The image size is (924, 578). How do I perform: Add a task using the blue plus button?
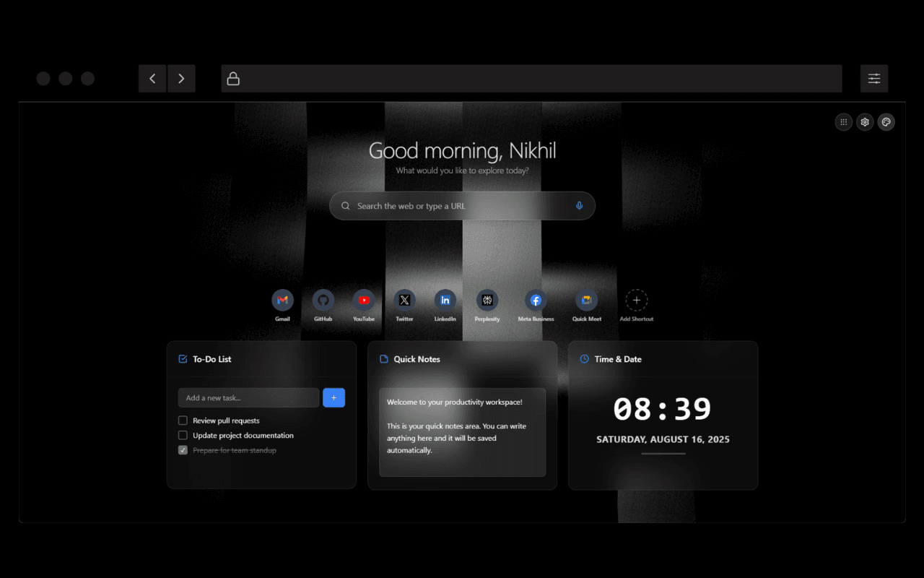click(x=334, y=397)
